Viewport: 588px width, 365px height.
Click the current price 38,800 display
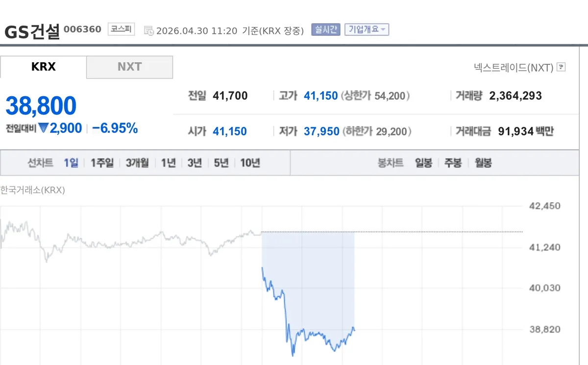[40, 104]
